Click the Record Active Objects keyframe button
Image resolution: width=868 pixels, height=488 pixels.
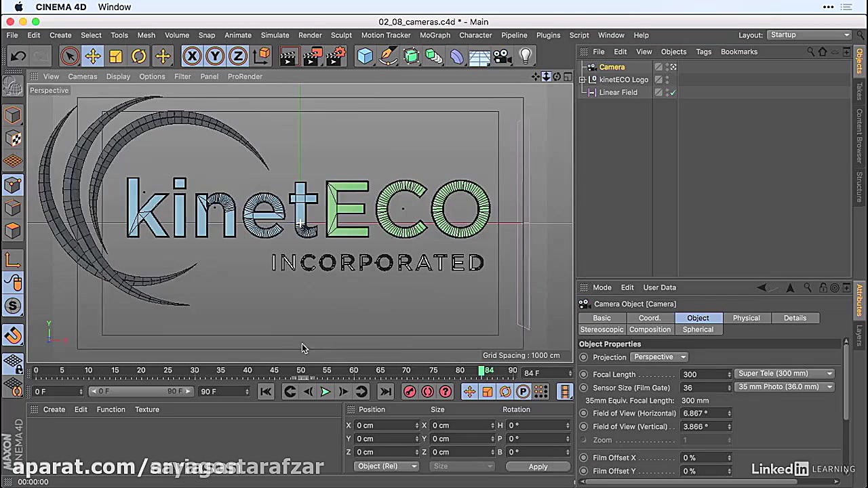410,391
